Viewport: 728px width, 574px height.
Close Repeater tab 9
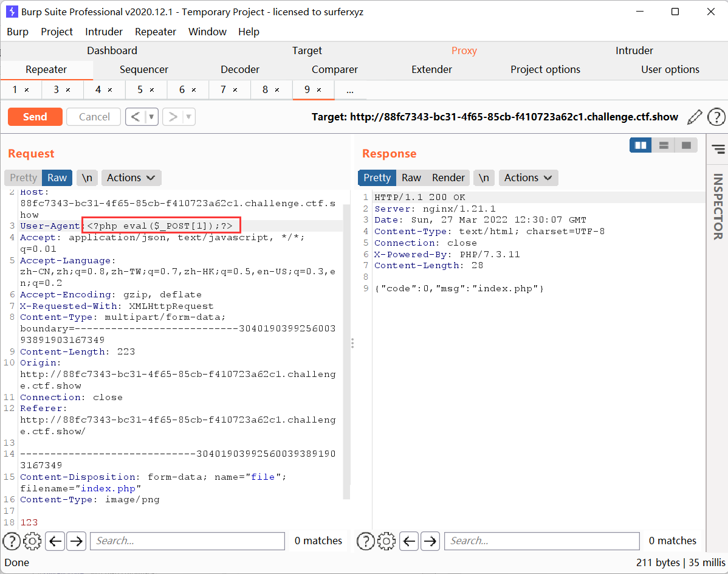319,90
